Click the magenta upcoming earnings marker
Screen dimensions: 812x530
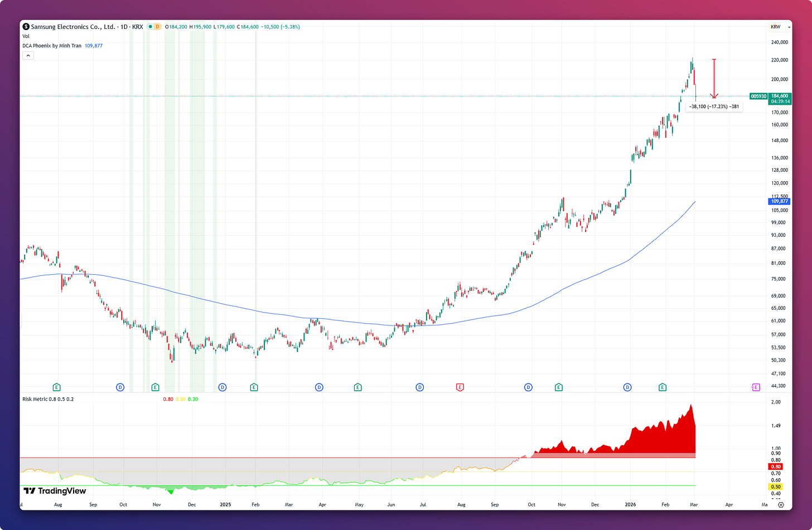click(756, 387)
